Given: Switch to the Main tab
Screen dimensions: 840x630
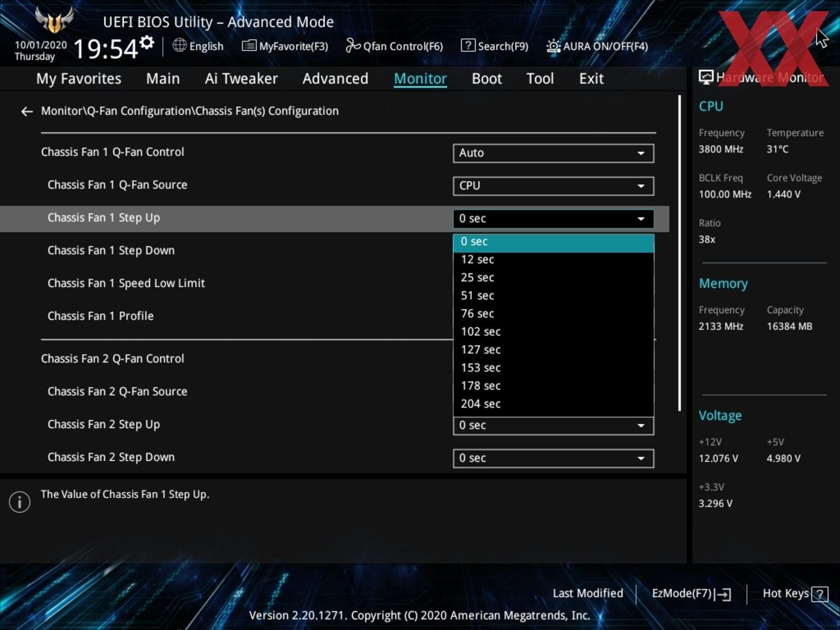Looking at the screenshot, I should 163,79.
